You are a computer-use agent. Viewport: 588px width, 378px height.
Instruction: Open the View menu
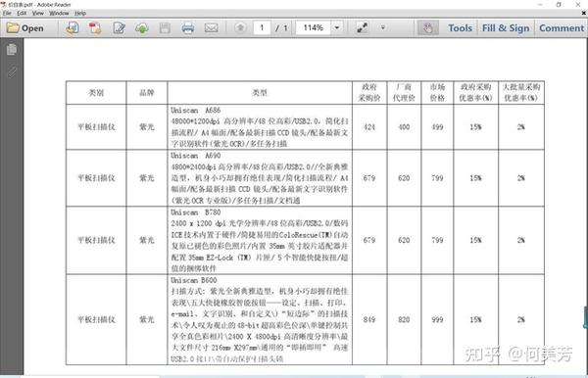tap(38, 13)
